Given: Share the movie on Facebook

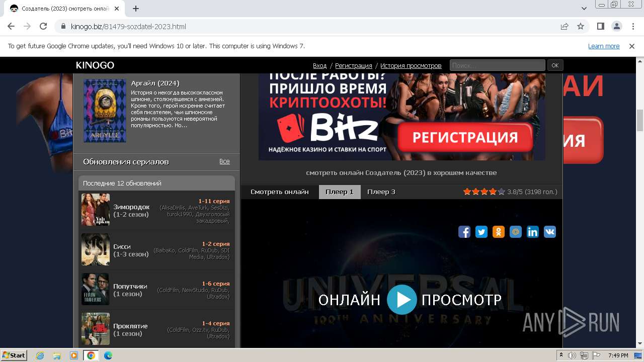Looking at the screenshot, I should coord(464,232).
